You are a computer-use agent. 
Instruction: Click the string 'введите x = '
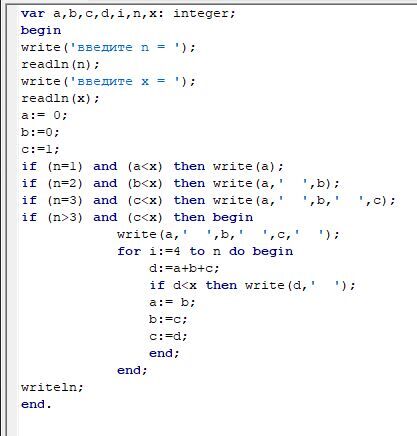coord(125,81)
